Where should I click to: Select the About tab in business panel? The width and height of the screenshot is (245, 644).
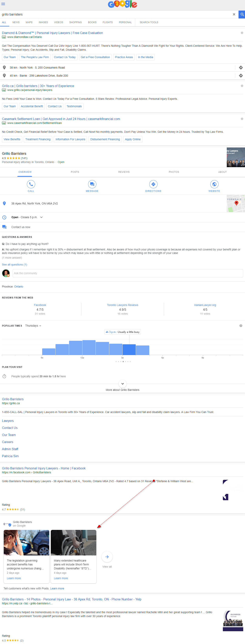[222, 172]
